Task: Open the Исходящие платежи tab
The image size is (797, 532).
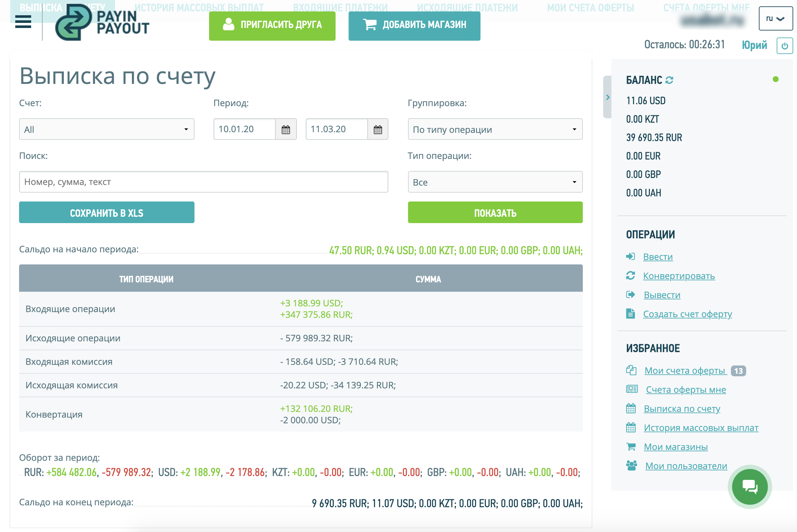Action: (467, 7)
